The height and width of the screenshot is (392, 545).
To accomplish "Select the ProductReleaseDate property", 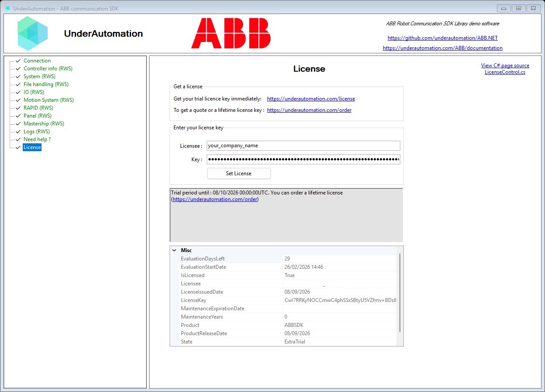I will click(284, 333).
